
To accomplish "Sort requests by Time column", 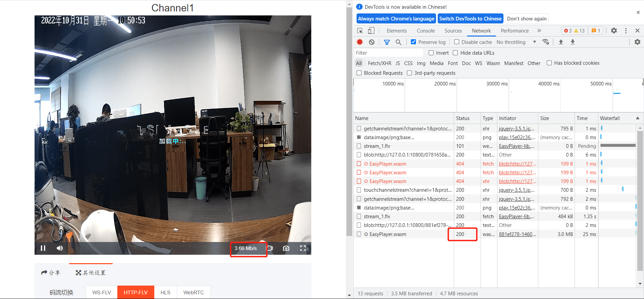I will (x=586, y=118).
